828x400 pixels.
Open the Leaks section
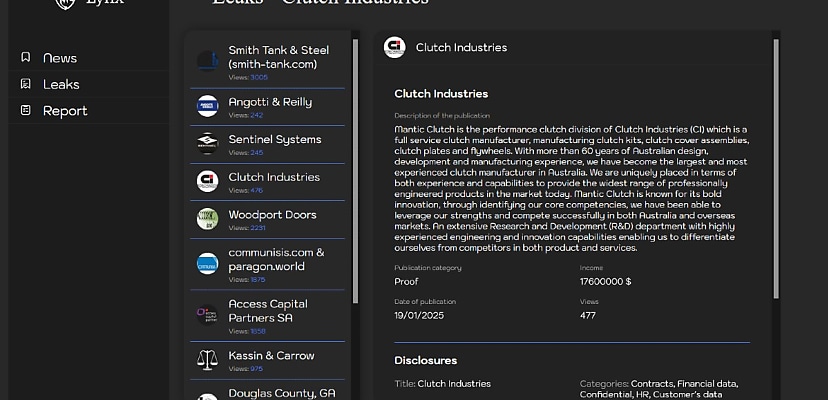point(61,84)
